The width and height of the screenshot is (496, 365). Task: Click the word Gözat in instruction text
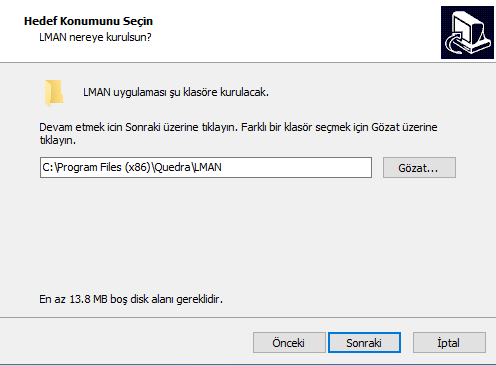pyautogui.click(x=385, y=127)
